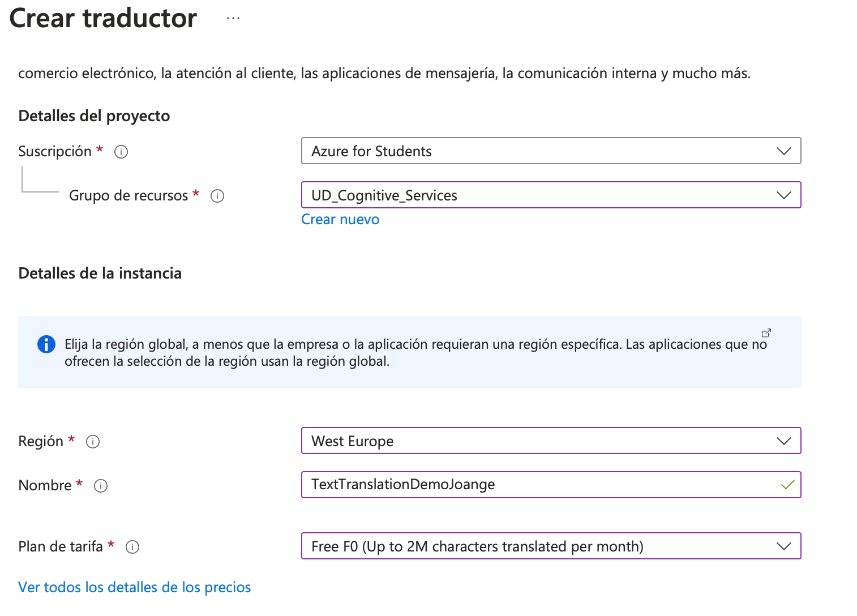Click the Free F0 pricing tier field
This screenshot has width=857, height=616.
pos(509,546)
